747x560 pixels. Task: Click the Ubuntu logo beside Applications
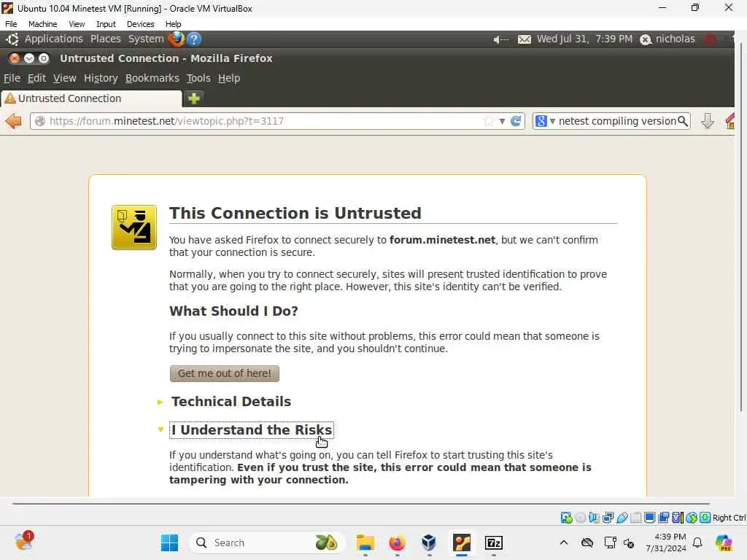pos(12,39)
